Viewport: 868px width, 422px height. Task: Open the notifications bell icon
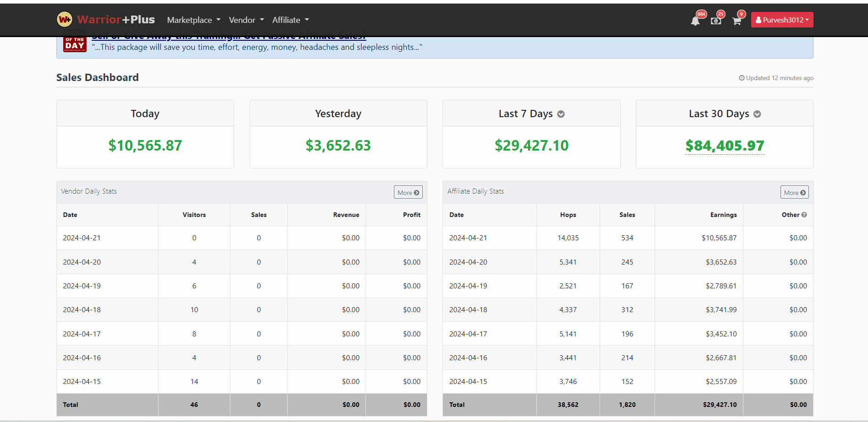(x=695, y=21)
